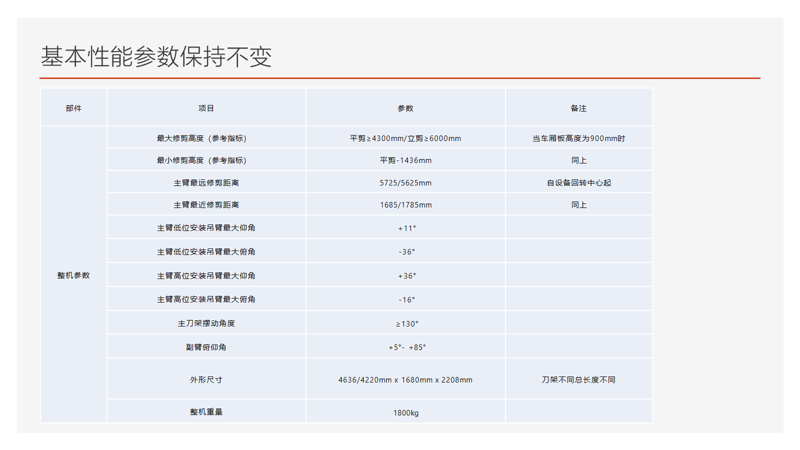This screenshot has height=450, width=800.
Task: Click the 刀架不同总长度不同 remark
Action: pos(578,380)
